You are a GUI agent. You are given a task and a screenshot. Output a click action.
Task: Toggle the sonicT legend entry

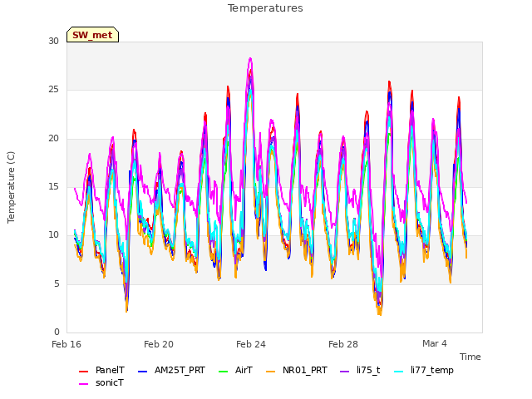pyautogui.click(x=101, y=382)
